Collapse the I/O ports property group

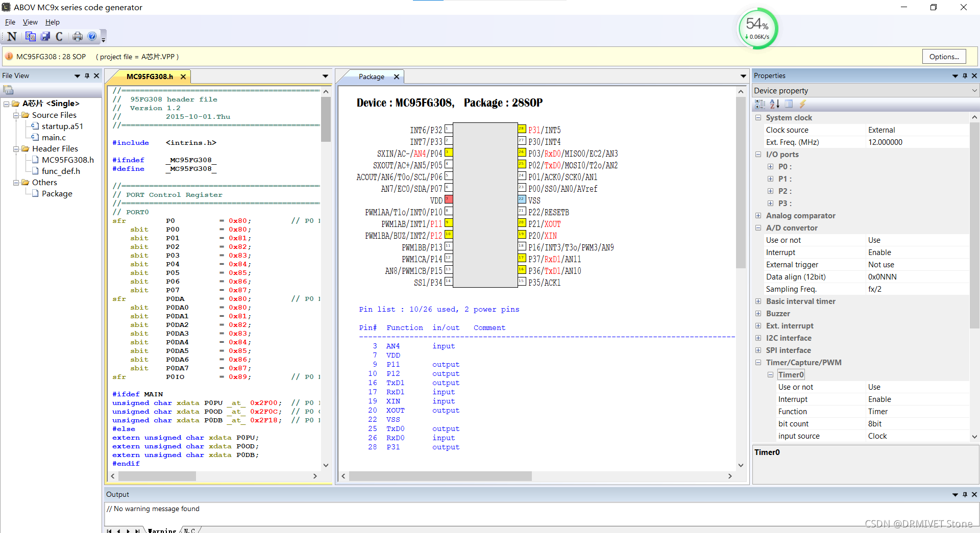point(758,154)
